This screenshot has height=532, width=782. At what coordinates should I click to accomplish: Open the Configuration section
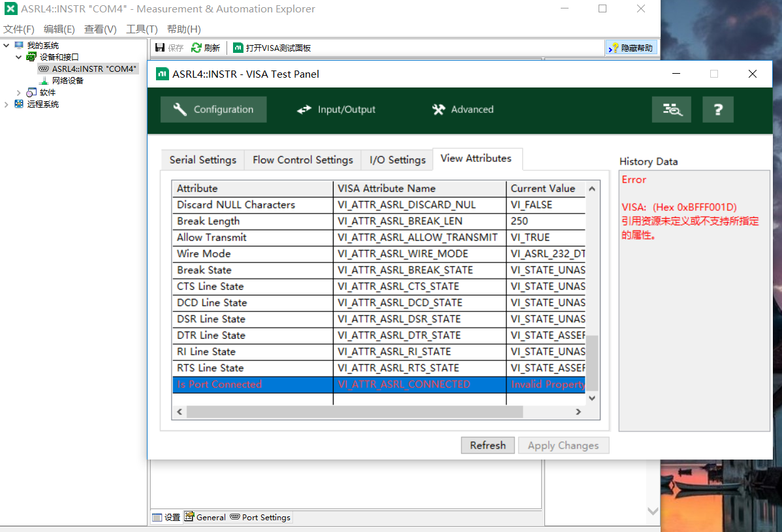point(213,110)
